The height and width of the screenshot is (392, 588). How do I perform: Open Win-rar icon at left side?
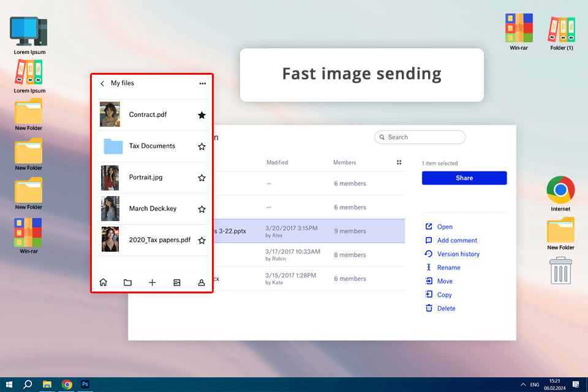coord(29,236)
